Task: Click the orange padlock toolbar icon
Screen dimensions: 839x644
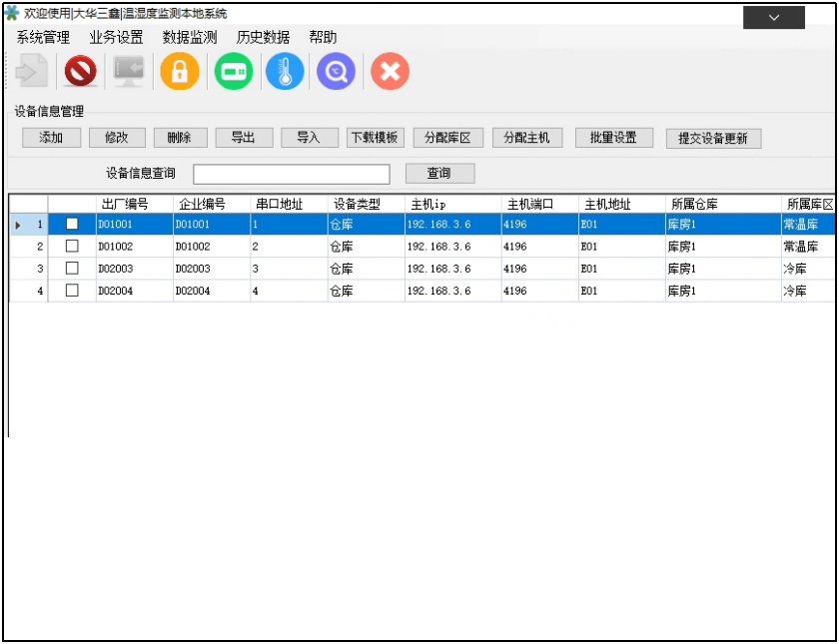Action: 180,72
